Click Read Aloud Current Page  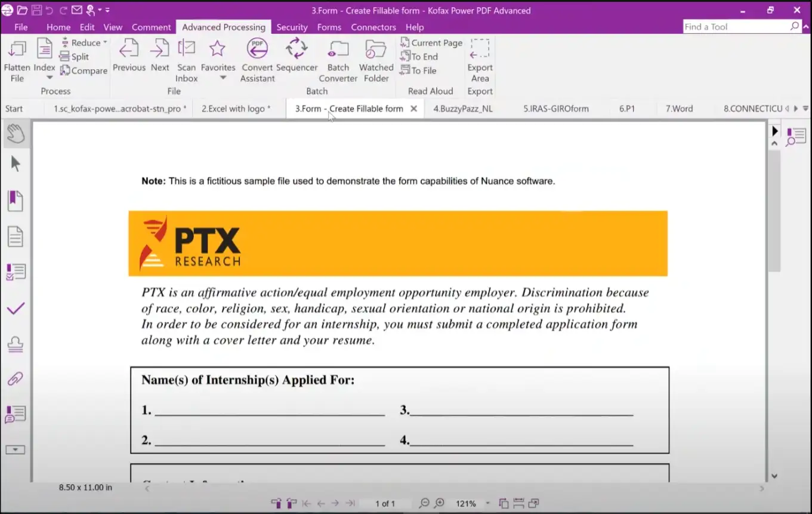coord(431,42)
